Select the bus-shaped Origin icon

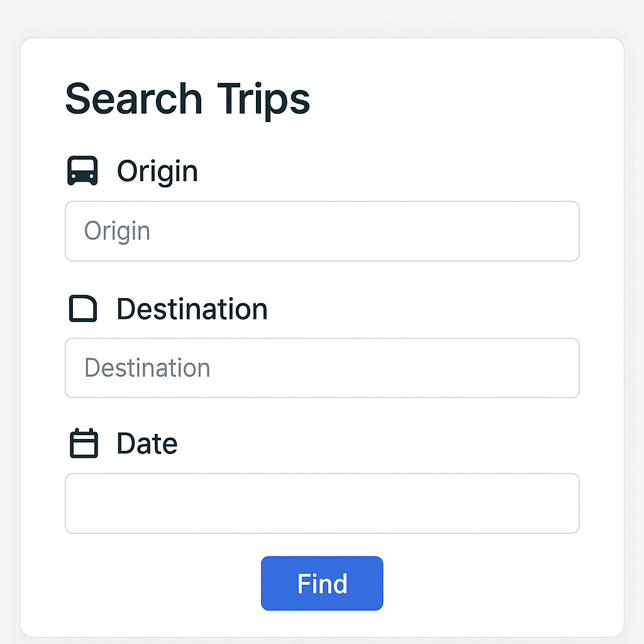tap(82, 171)
